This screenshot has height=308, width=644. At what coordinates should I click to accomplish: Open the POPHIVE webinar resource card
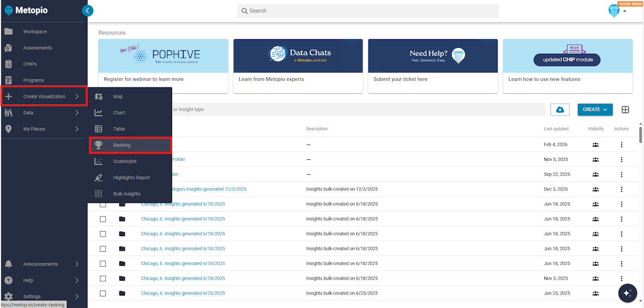click(x=163, y=66)
